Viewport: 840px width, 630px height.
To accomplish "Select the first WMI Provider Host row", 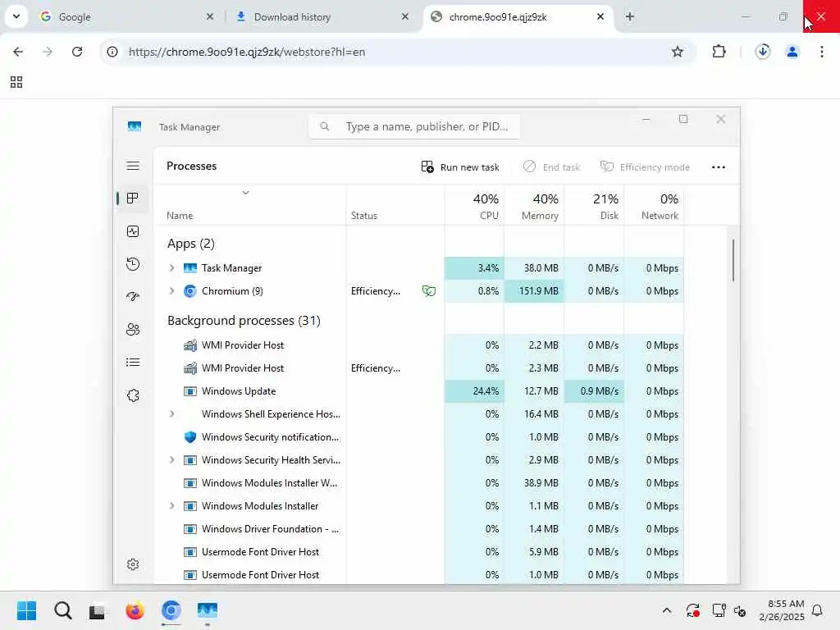I will point(419,345).
